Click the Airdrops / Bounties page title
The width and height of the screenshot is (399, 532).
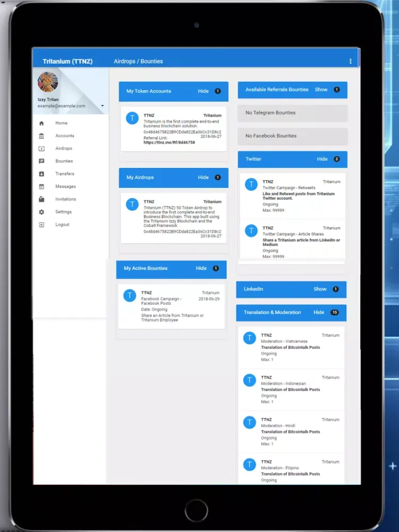click(x=138, y=61)
